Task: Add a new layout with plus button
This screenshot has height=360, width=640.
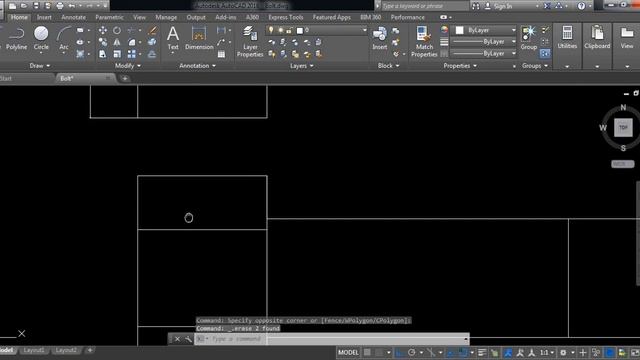Action: 90,350
